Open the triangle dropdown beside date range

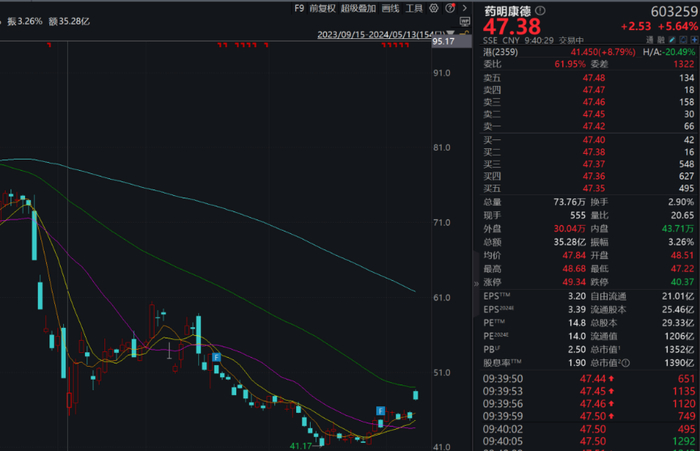tap(450, 33)
